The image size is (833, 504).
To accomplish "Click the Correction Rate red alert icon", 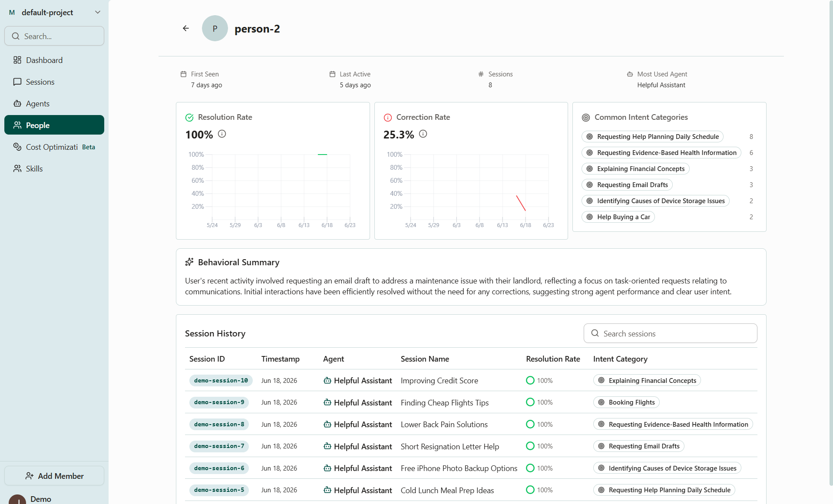I will pos(388,117).
